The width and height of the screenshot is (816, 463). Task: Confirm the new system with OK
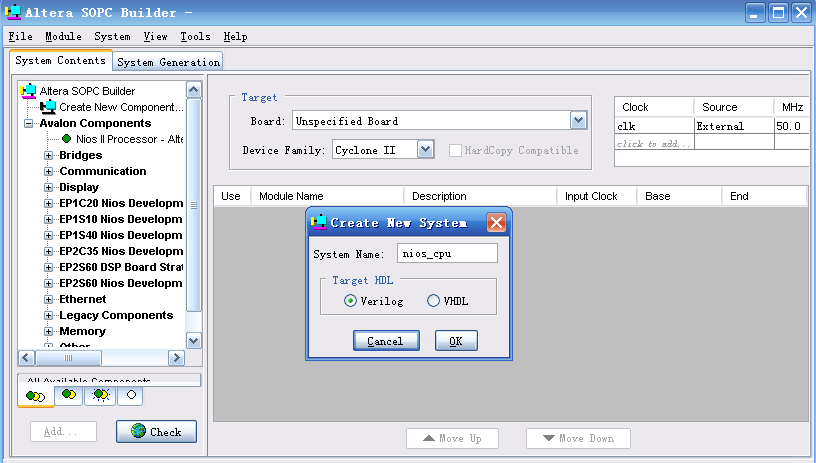pyautogui.click(x=456, y=341)
